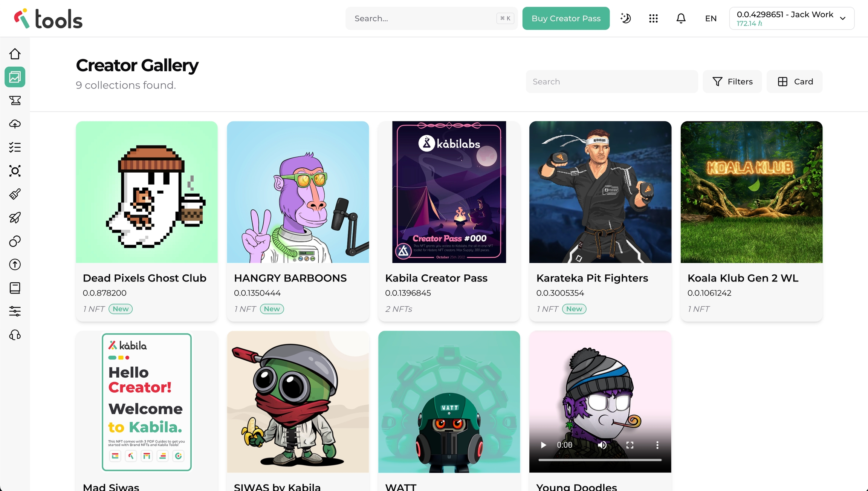Open the Home icon in the sidebar
This screenshot has height=491, width=868.
pyautogui.click(x=15, y=54)
